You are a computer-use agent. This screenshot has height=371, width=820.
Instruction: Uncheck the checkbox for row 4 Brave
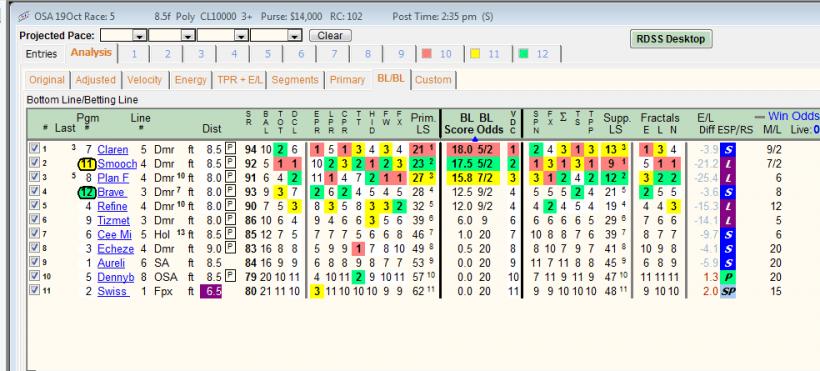(x=35, y=191)
